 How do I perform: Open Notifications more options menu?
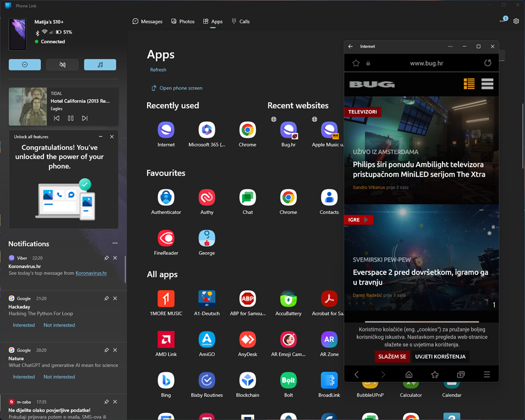[115, 243]
